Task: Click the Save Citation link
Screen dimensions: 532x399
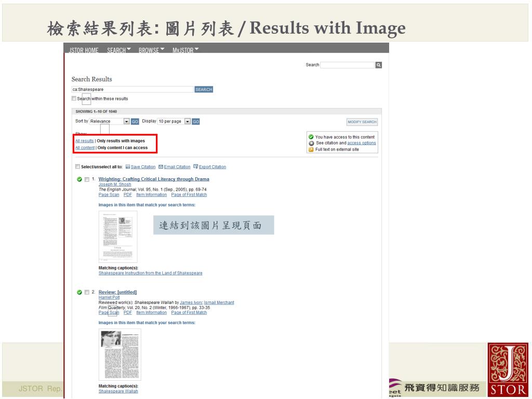Action: click(143, 167)
